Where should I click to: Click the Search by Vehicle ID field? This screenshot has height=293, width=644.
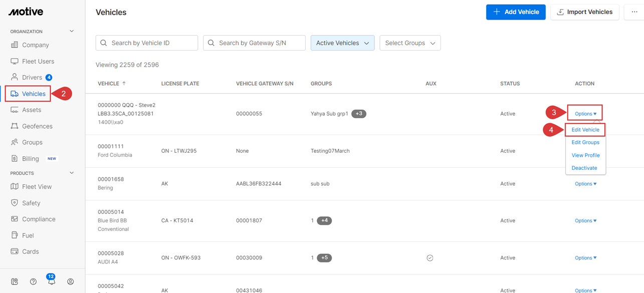click(146, 43)
